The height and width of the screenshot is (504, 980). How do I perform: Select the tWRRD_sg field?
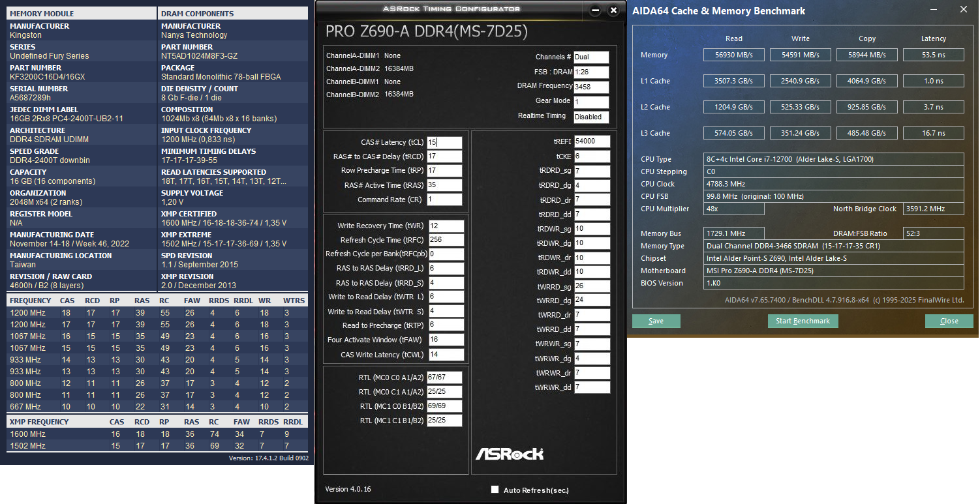point(592,286)
